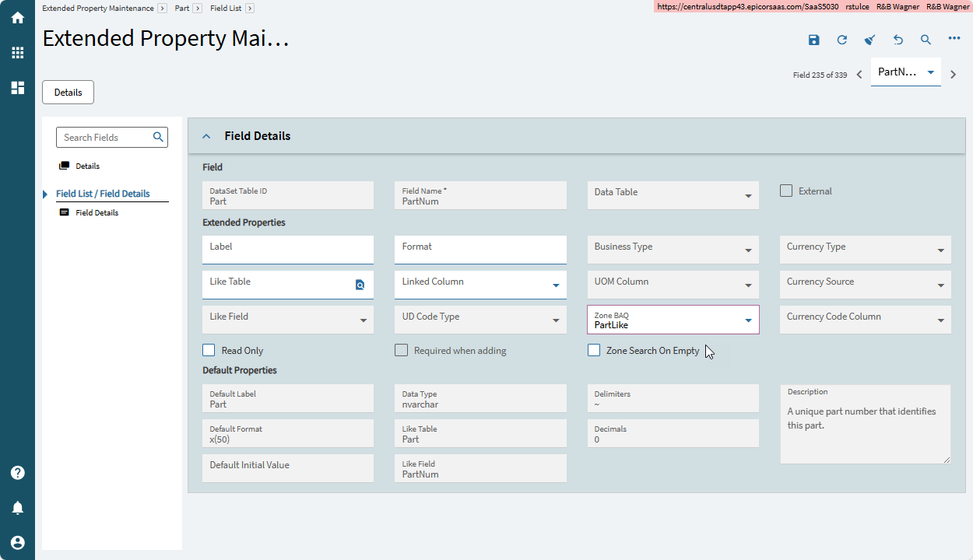Image resolution: width=973 pixels, height=560 pixels.
Task: Click the Decimals field
Action: (673, 433)
